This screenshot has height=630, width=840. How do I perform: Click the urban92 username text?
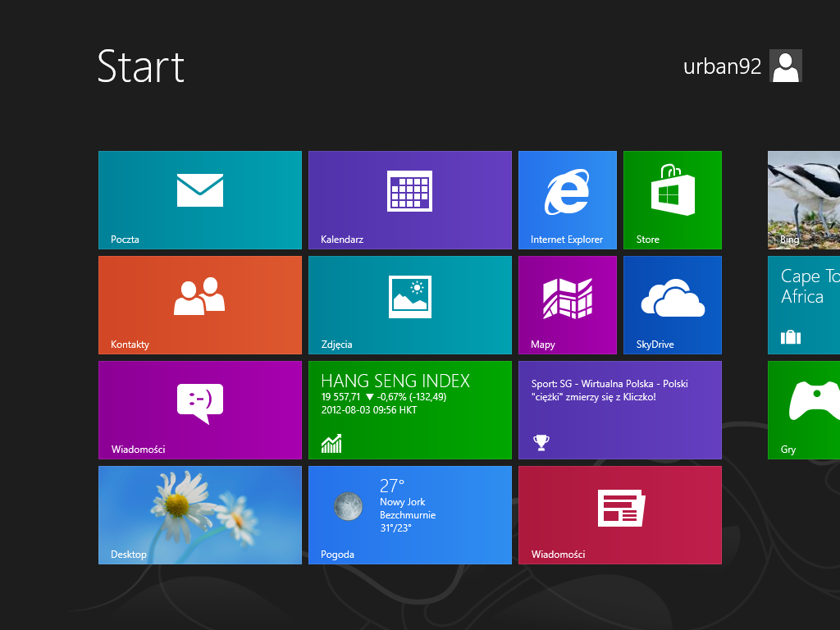[x=722, y=67]
